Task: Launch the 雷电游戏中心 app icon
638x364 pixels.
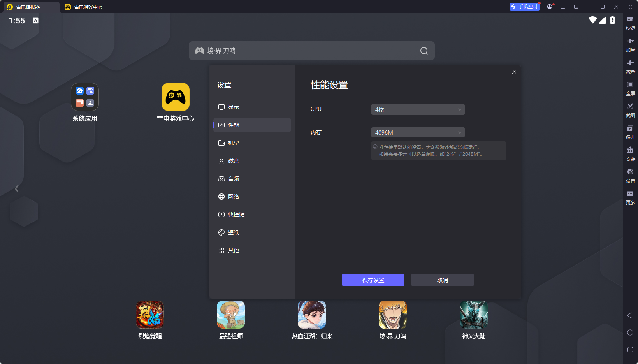Action: pos(176,97)
